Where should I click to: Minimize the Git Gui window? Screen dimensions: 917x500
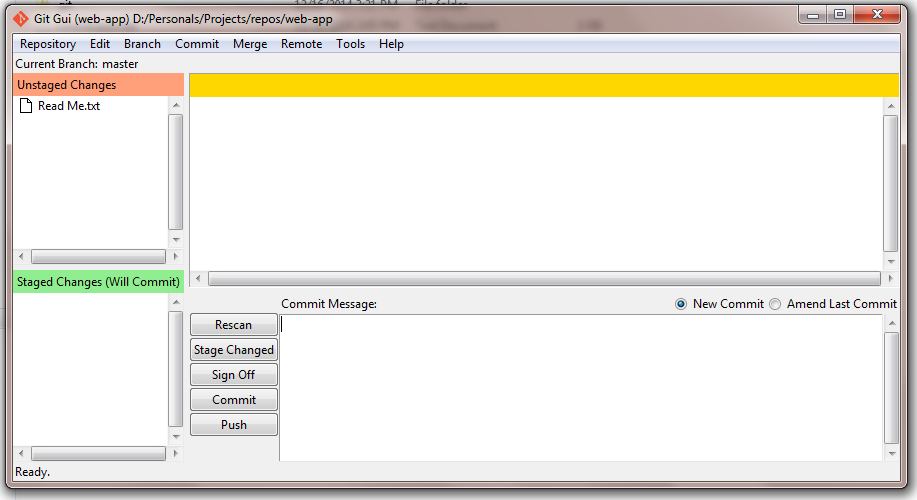coord(812,15)
